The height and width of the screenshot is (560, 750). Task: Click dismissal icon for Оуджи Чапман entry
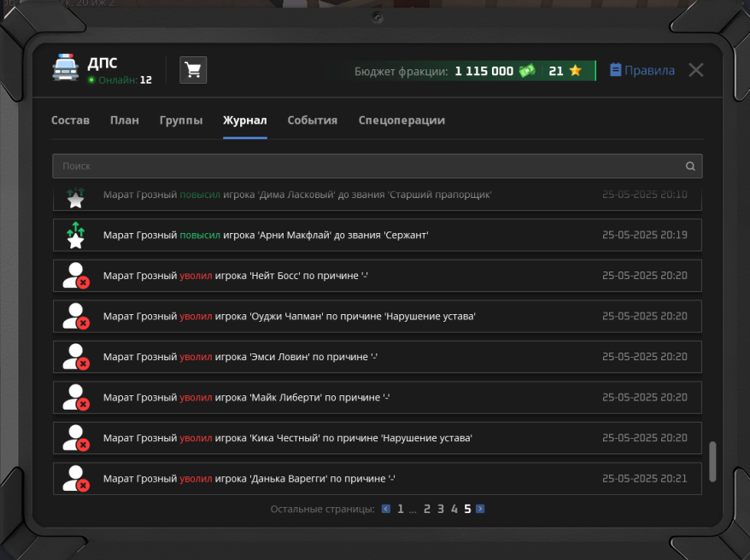[76, 317]
